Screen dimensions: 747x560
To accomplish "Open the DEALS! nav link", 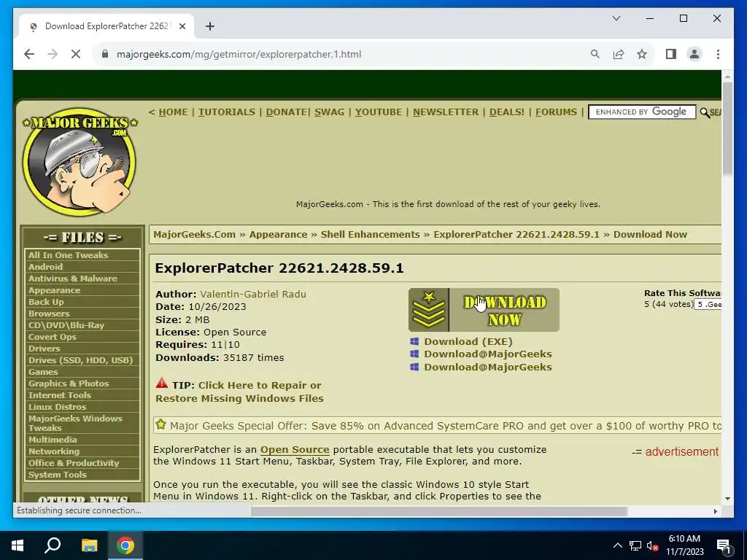I will 507,112.
